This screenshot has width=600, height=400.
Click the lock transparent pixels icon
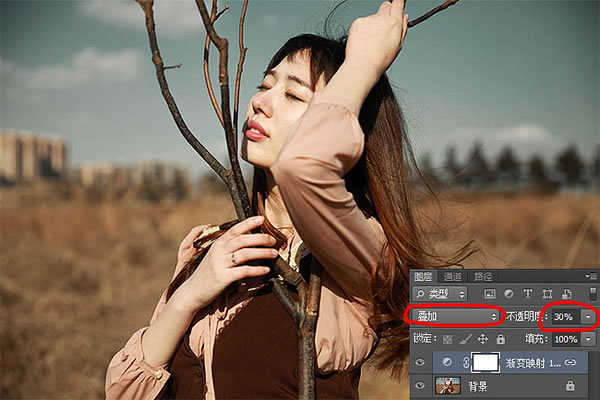[x=449, y=340]
